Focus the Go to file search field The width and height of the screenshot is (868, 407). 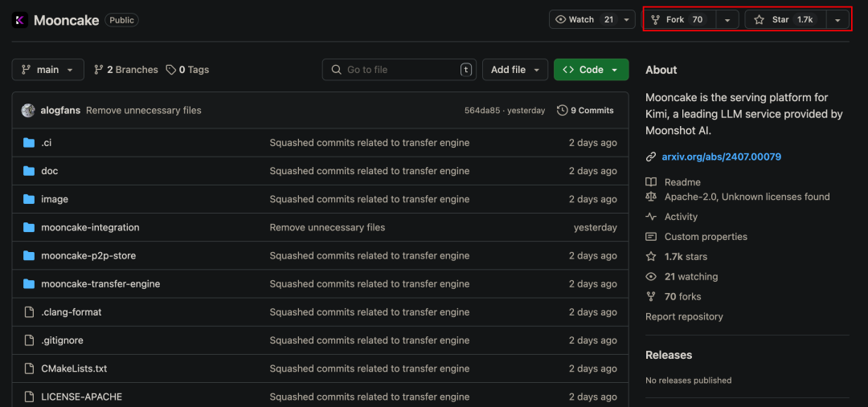(x=399, y=70)
